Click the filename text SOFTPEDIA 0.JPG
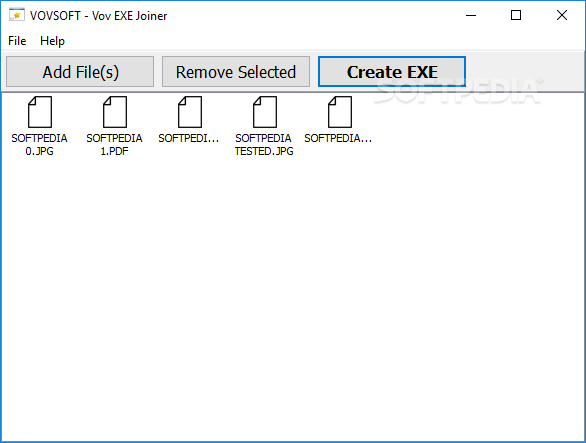The height and width of the screenshot is (443, 586). pyautogui.click(x=39, y=145)
